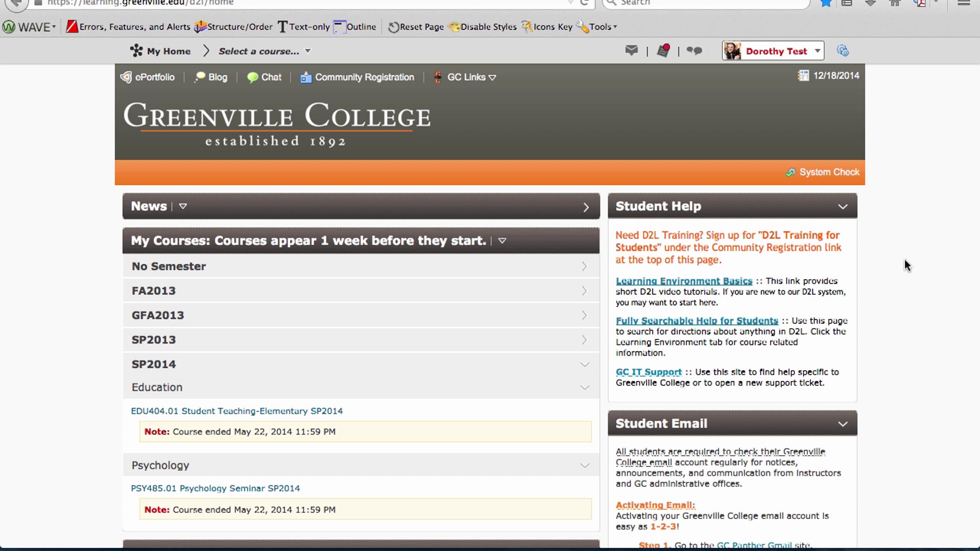Expand the SP2013 semester
The width and height of the screenshot is (980, 551).
pos(361,340)
